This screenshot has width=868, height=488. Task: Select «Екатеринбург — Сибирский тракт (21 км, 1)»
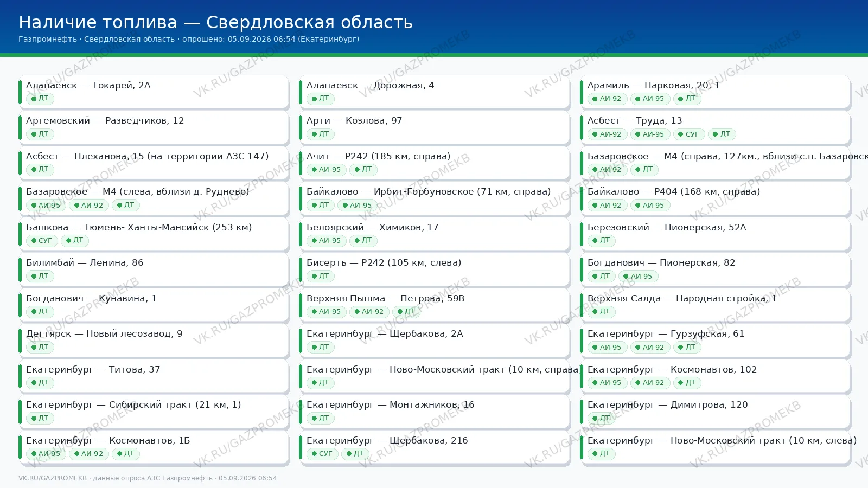(x=133, y=404)
